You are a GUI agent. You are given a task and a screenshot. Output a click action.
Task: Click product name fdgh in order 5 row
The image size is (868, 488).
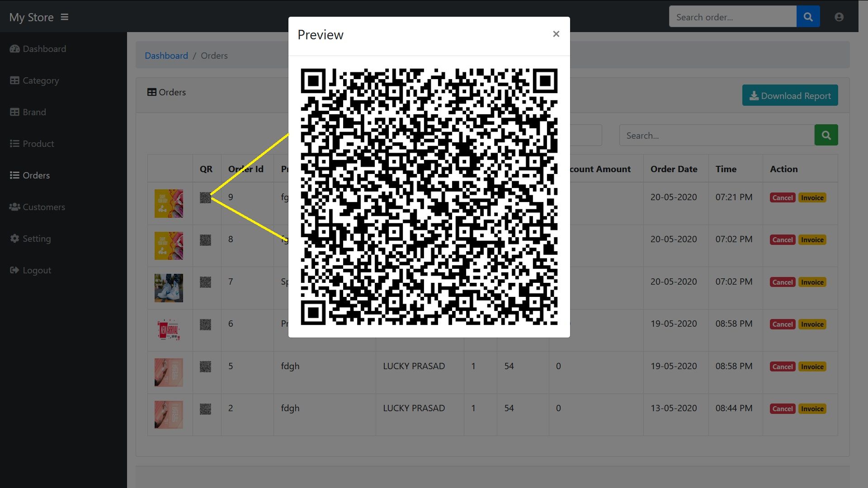point(290,366)
